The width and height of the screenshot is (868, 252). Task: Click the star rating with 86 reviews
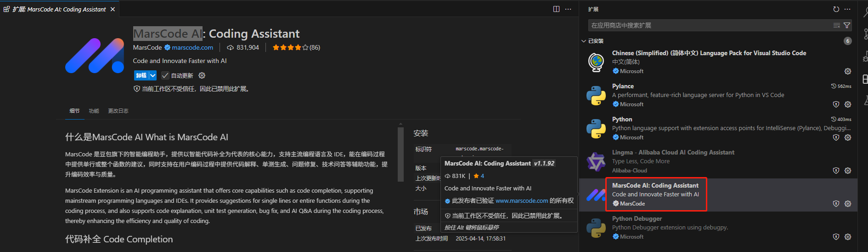296,47
